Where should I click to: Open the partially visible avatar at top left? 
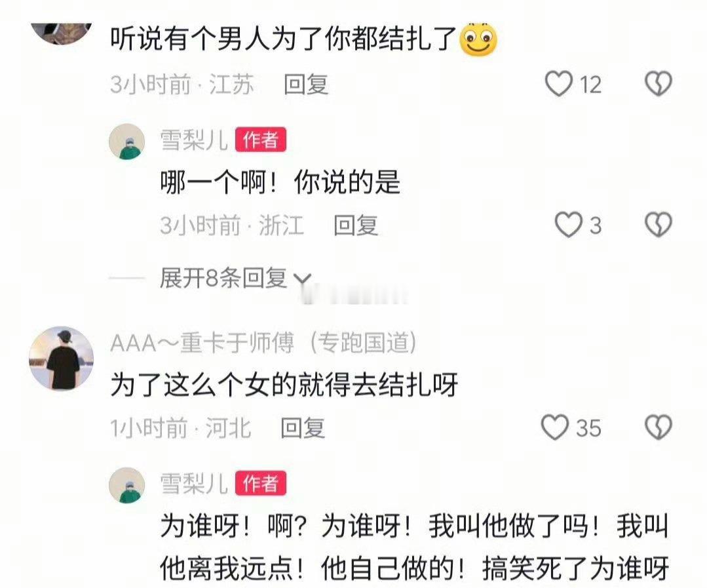coord(62,34)
